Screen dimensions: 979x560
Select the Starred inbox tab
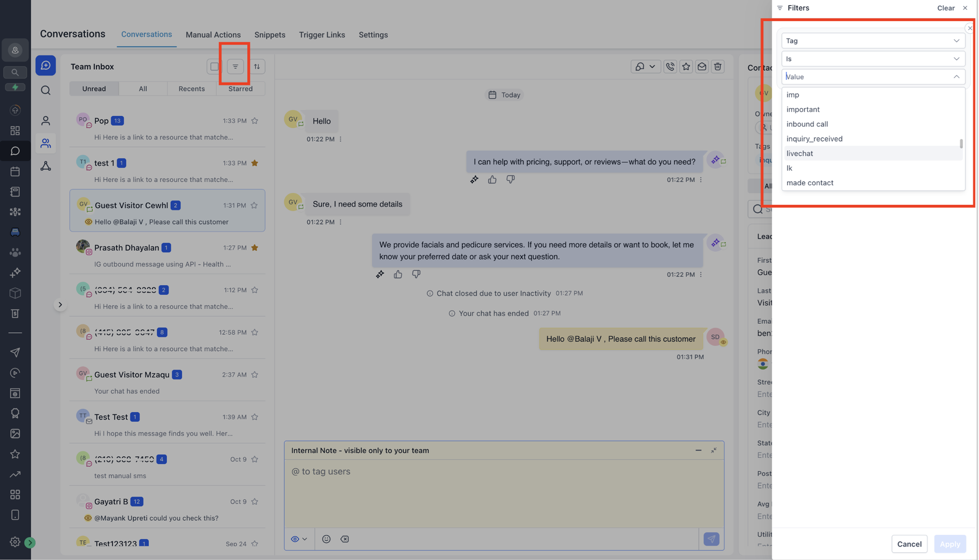point(240,89)
